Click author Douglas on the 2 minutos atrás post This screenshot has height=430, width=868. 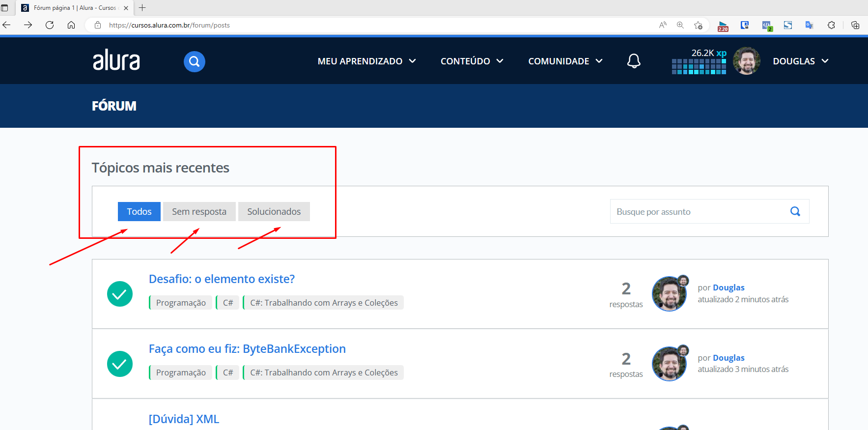click(728, 287)
